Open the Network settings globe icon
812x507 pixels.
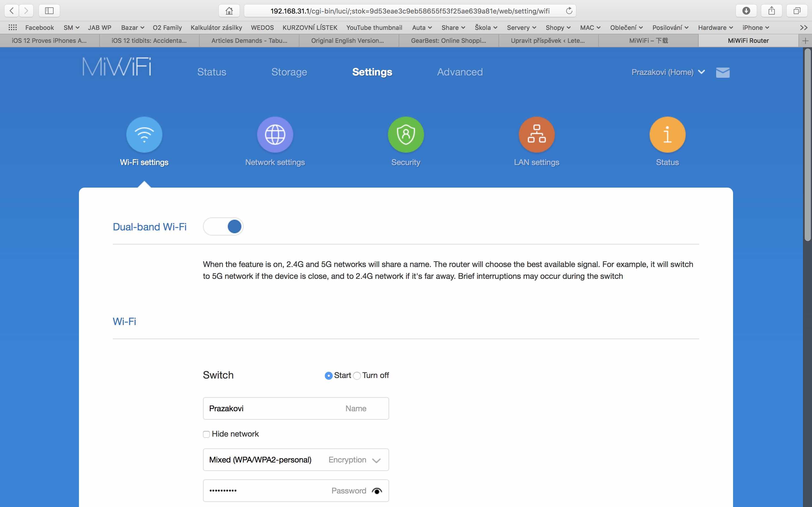click(x=275, y=134)
